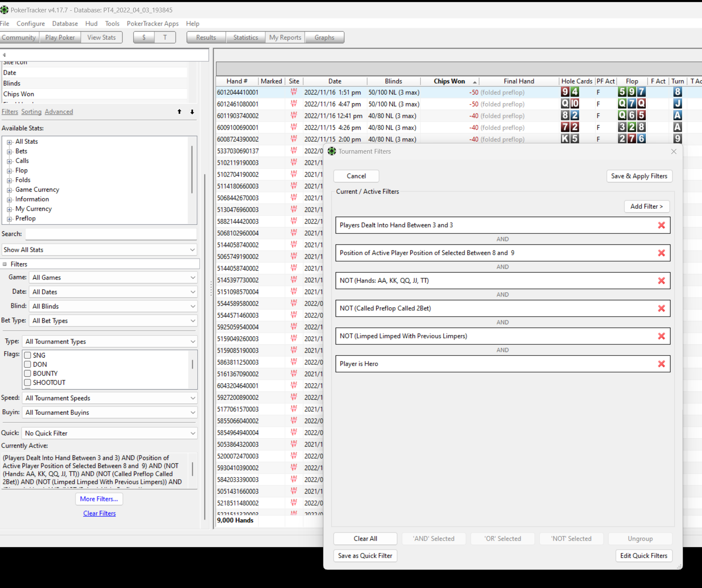
Task: Move selected stat down with arrow
Action: (x=192, y=112)
